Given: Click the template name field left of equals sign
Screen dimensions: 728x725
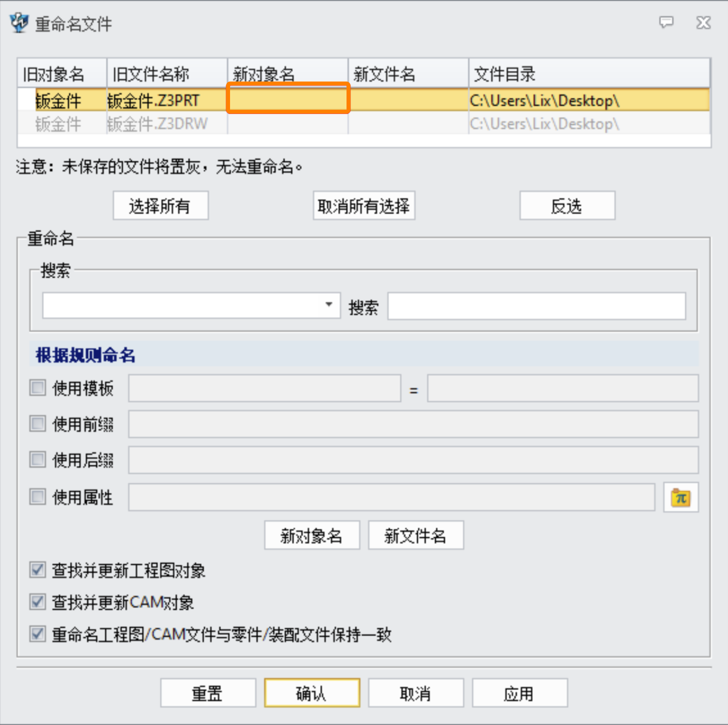Looking at the screenshot, I should (265, 388).
